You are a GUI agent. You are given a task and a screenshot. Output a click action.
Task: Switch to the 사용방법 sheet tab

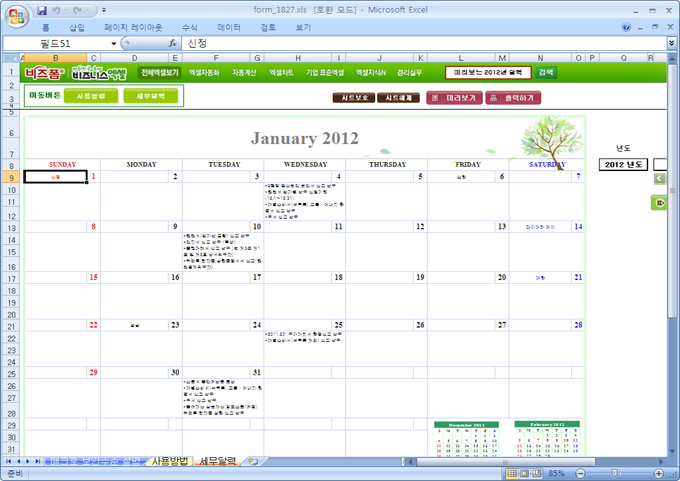(x=168, y=461)
